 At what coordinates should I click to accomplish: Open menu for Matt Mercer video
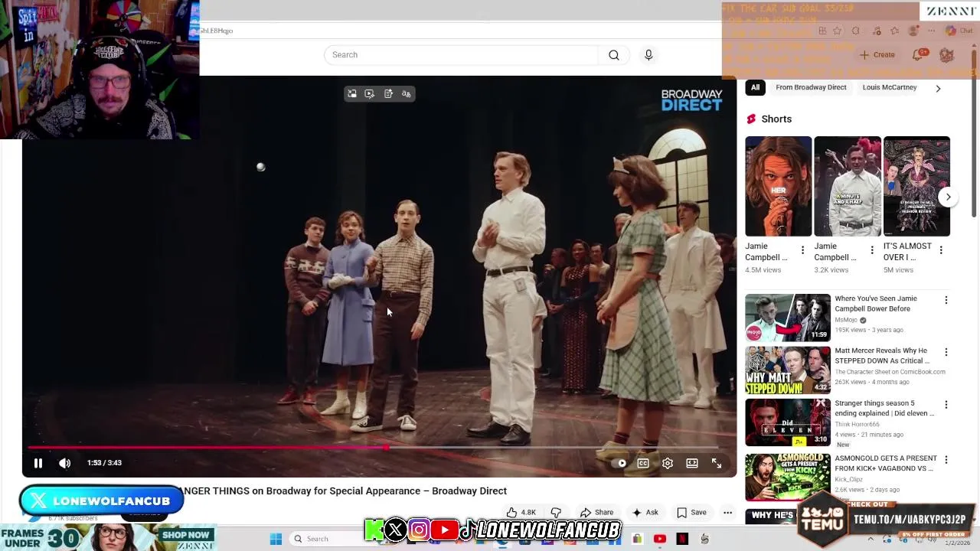(x=946, y=353)
